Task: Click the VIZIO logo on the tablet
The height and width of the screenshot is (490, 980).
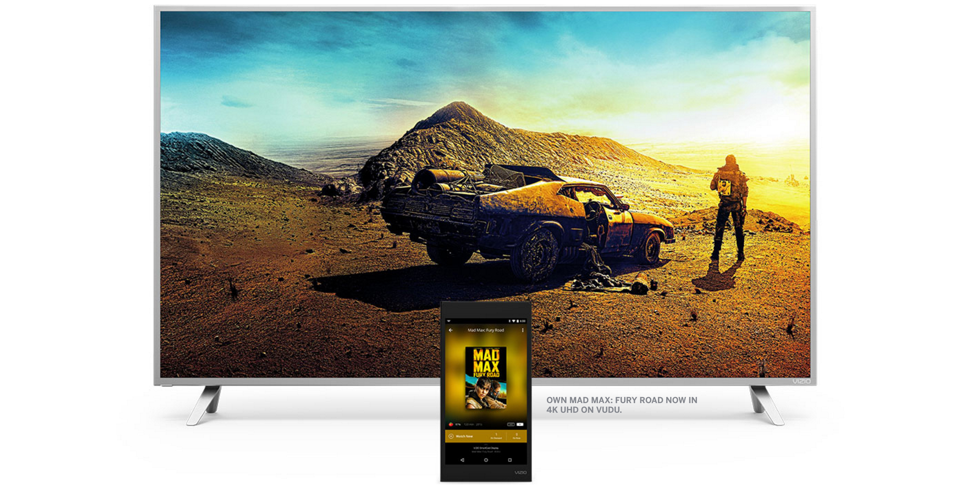Action: click(520, 472)
